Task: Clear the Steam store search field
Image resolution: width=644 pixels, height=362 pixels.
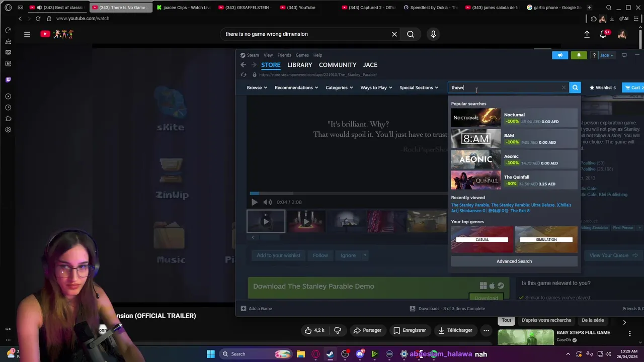Action: pyautogui.click(x=563, y=87)
